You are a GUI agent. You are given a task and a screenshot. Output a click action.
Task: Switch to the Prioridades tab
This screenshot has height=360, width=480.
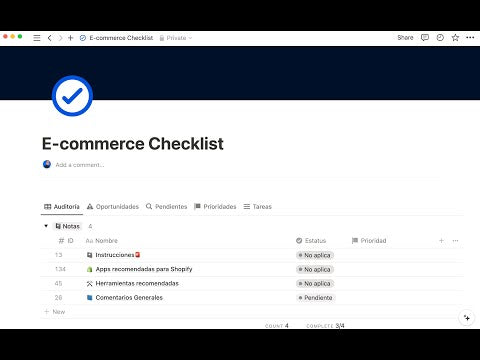click(x=215, y=207)
